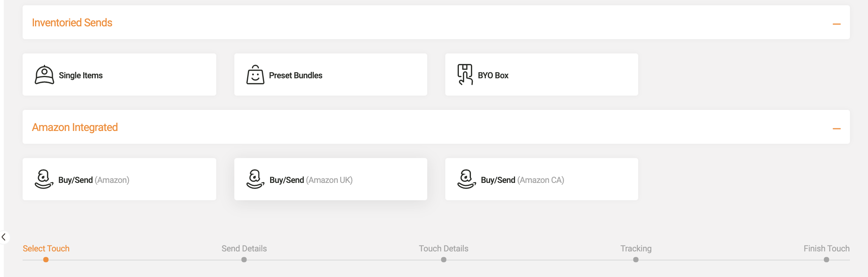Click the Inventoried Sends heading
Screen dimensions: 868x277
coord(72,23)
